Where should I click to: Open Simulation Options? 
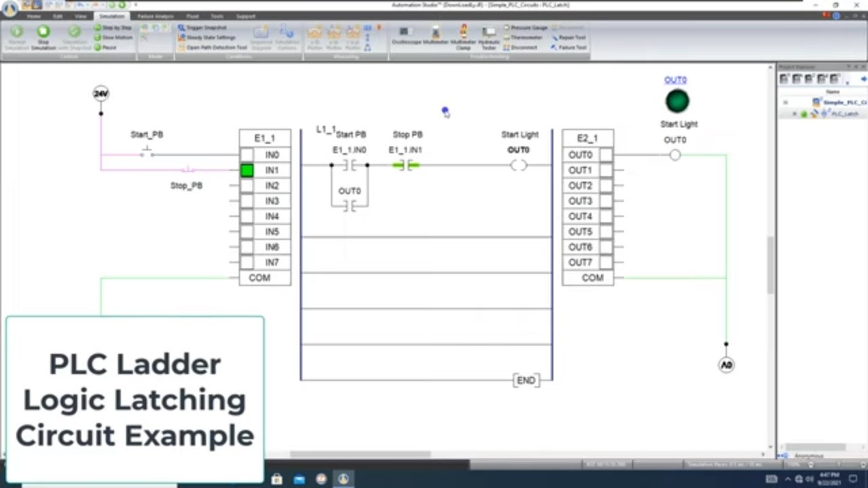(x=287, y=37)
